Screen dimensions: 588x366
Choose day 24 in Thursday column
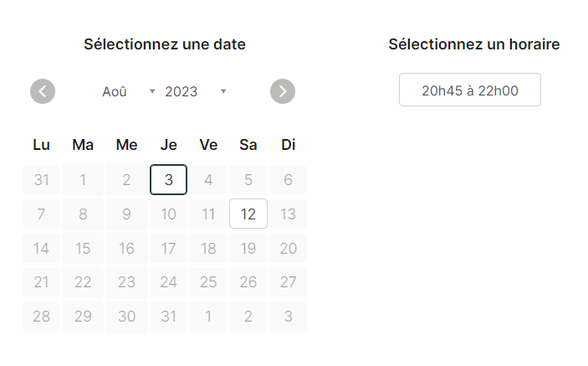[x=168, y=282]
